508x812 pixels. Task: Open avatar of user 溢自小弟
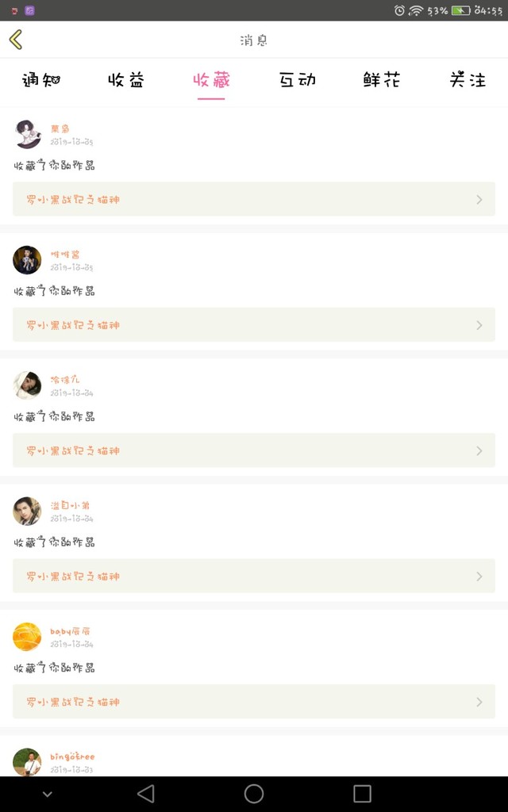[27, 511]
